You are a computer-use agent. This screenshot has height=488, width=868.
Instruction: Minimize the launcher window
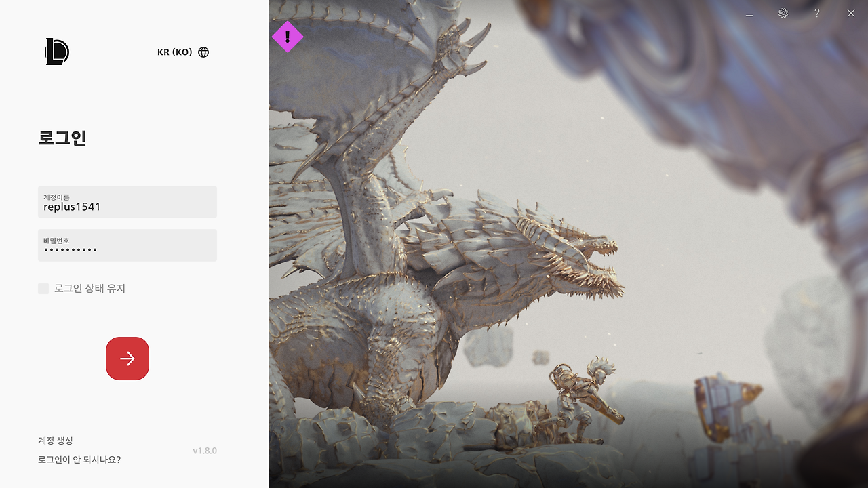(749, 14)
